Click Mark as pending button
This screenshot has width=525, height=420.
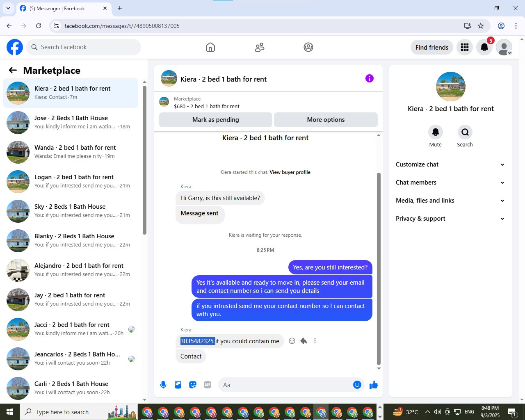pyautogui.click(x=216, y=120)
